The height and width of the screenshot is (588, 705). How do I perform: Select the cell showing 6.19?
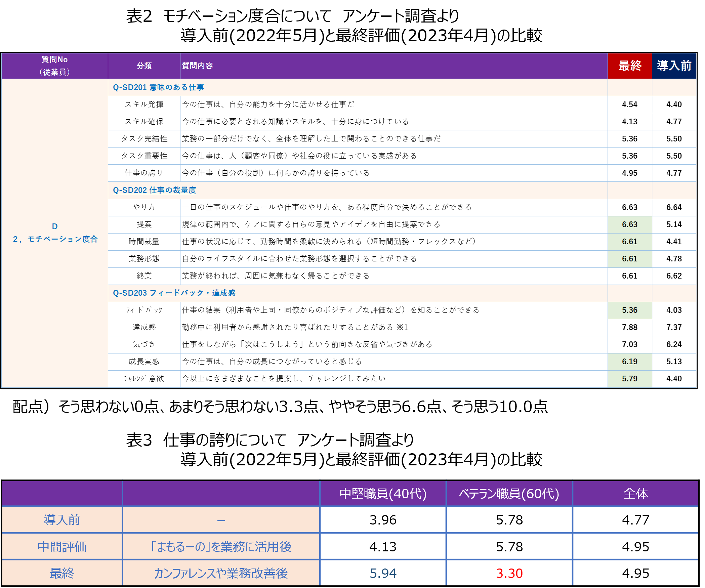[629, 362]
